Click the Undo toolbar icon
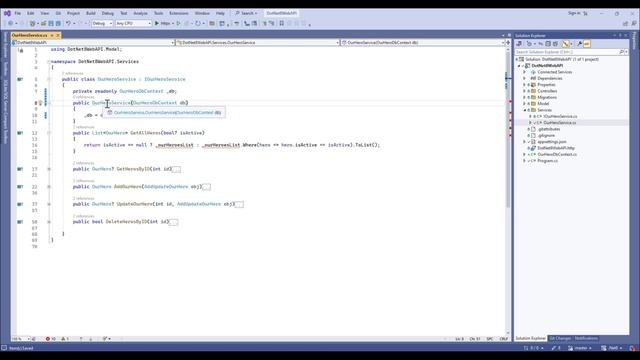Screen dimensions: 640x360 click(x=68, y=24)
